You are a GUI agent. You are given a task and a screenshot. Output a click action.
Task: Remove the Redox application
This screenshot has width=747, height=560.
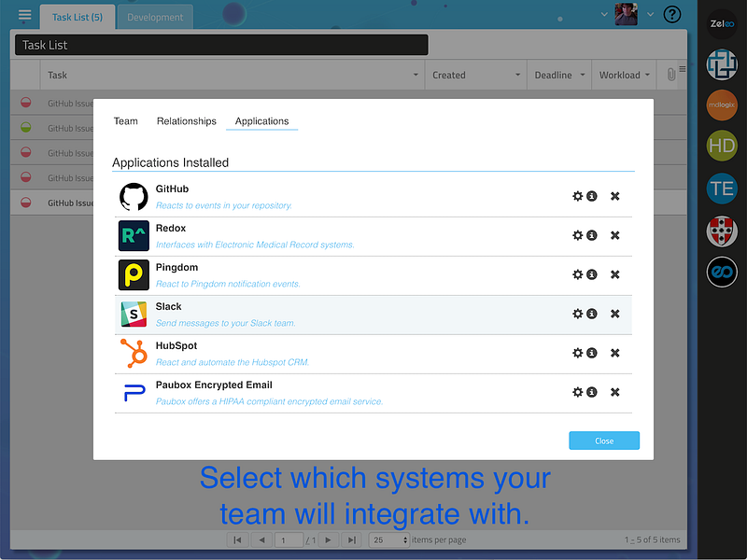tap(615, 235)
